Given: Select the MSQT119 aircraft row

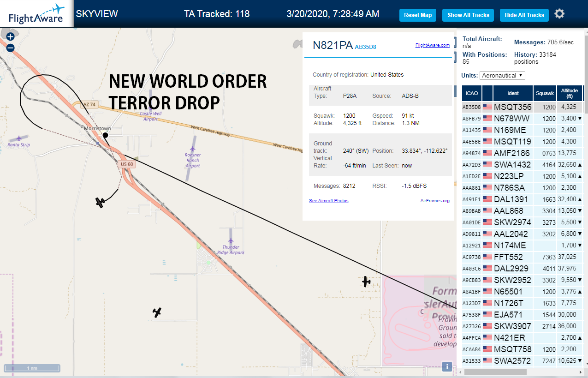Looking at the screenshot, I should 523,141.
